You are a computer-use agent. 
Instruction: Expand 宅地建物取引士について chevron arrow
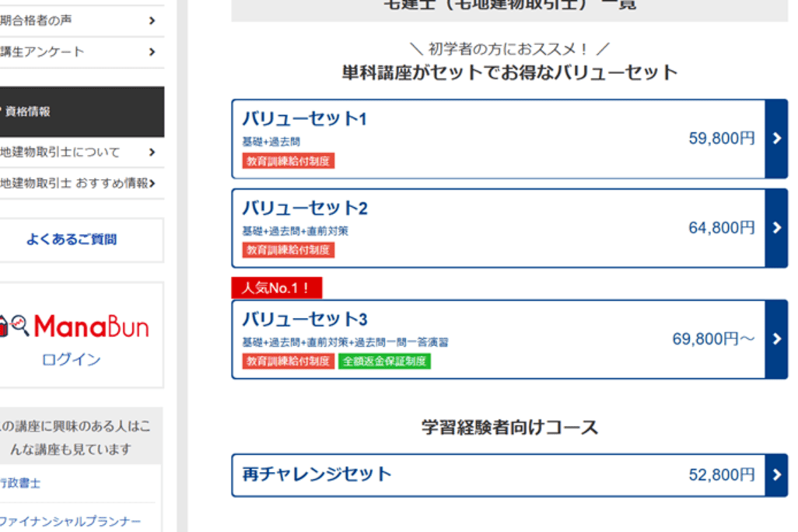(152, 152)
